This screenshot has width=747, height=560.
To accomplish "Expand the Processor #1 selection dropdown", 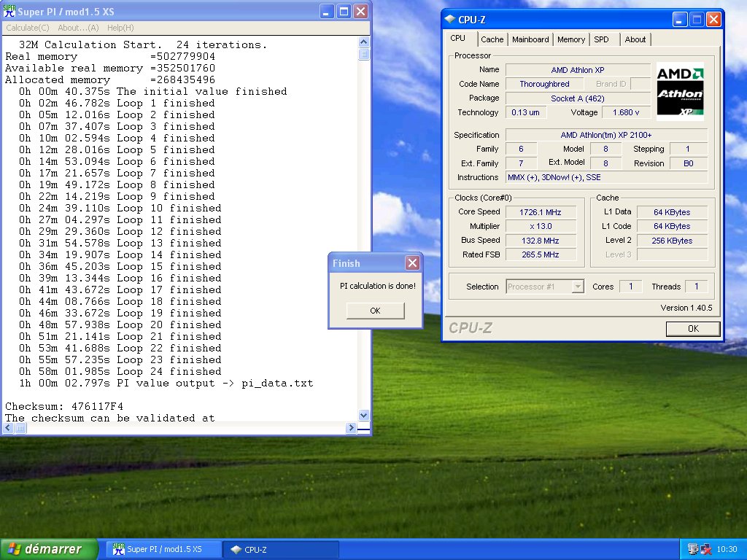I will [x=578, y=287].
